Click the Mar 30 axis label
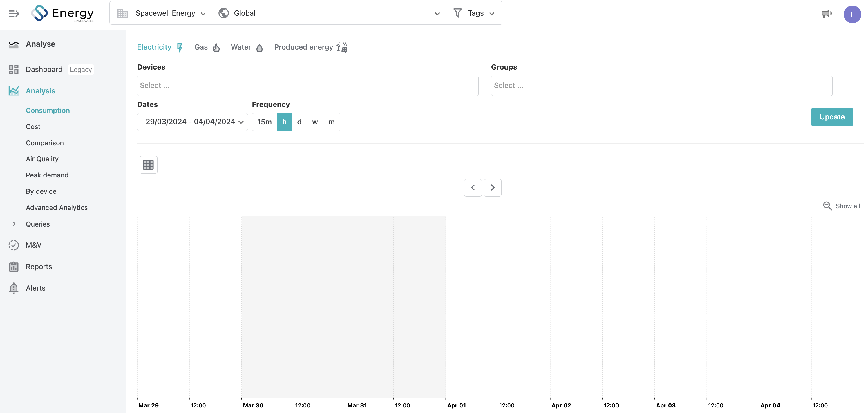868x413 pixels. click(x=253, y=405)
